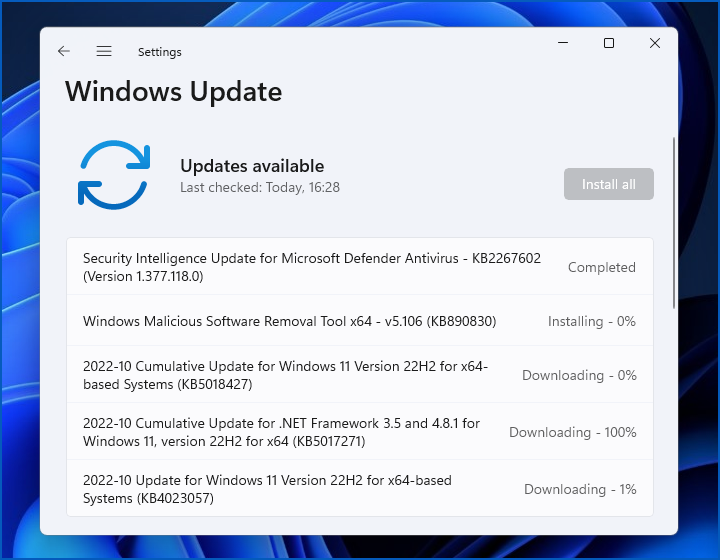Viewport: 720px width, 560px height.
Task: Click the Installing - 0% status
Action: 591,321
